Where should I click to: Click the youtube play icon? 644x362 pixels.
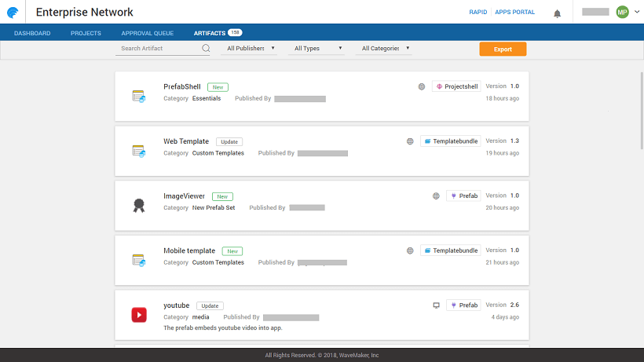click(138, 315)
